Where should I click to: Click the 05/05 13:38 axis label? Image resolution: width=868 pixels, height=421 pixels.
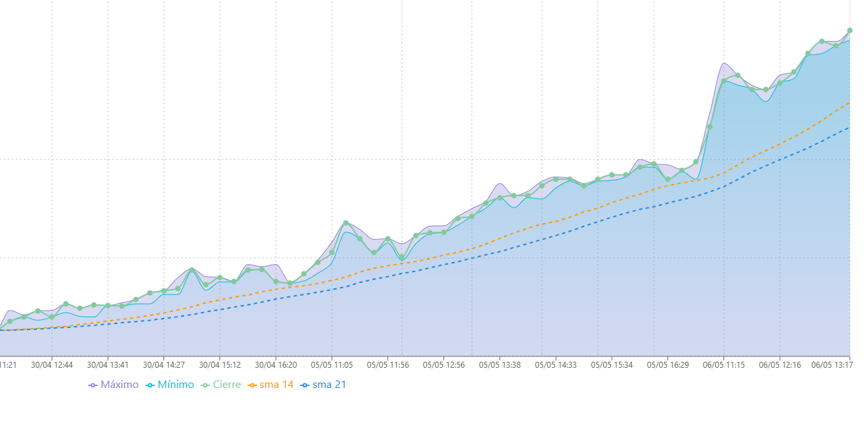(x=499, y=365)
